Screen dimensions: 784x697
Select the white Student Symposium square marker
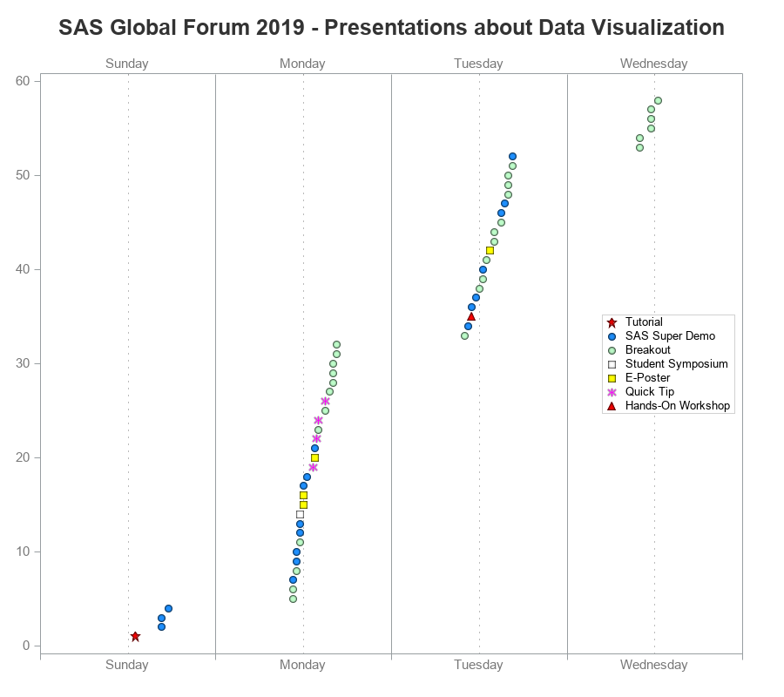pyautogui.click(x=300, y=515)
